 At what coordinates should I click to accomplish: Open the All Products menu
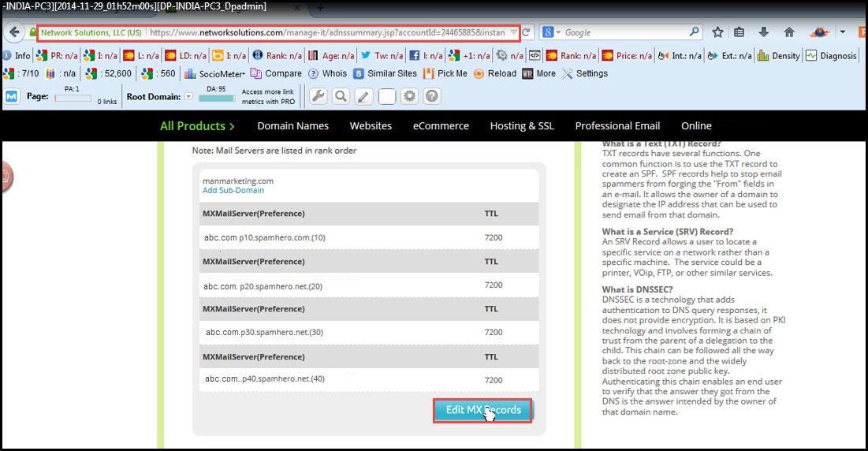(197, 126)
